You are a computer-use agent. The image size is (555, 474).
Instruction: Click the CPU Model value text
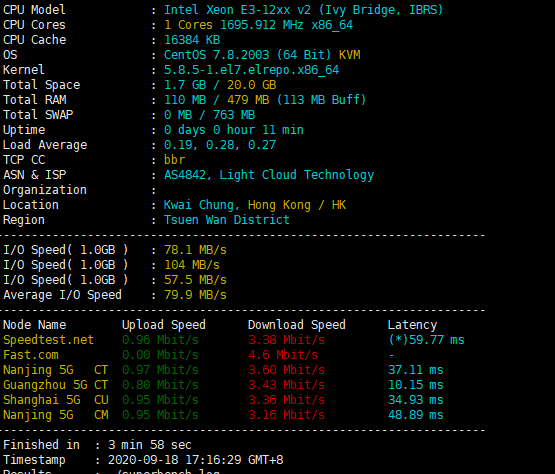(x=303, y=10)
